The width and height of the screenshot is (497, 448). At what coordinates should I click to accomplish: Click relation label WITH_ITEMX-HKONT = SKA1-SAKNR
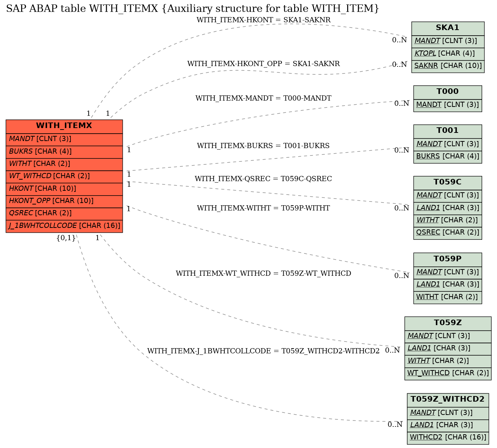pyautogui.click(x=263, y=20)
